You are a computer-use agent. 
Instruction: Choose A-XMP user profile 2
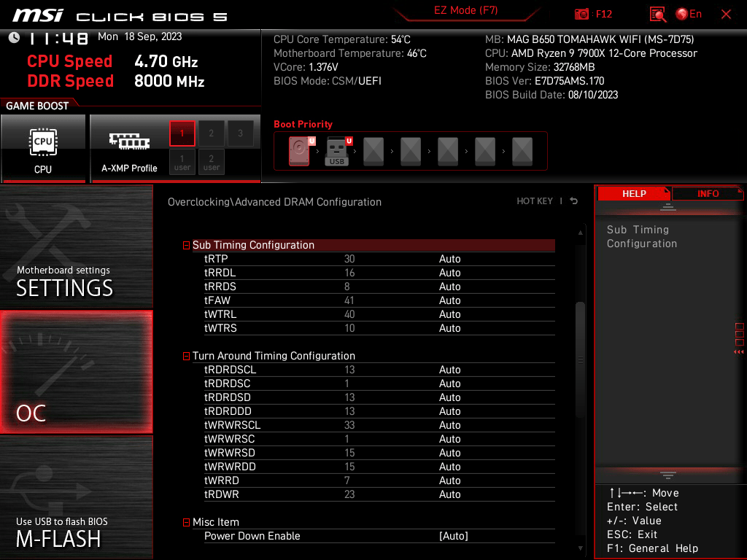pos(211,163)
